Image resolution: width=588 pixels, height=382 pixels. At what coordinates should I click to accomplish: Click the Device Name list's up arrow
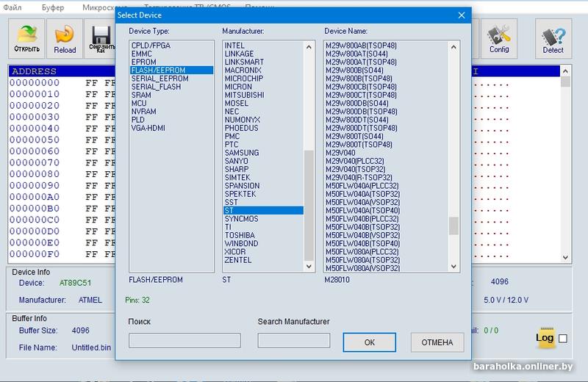[453, 47]
